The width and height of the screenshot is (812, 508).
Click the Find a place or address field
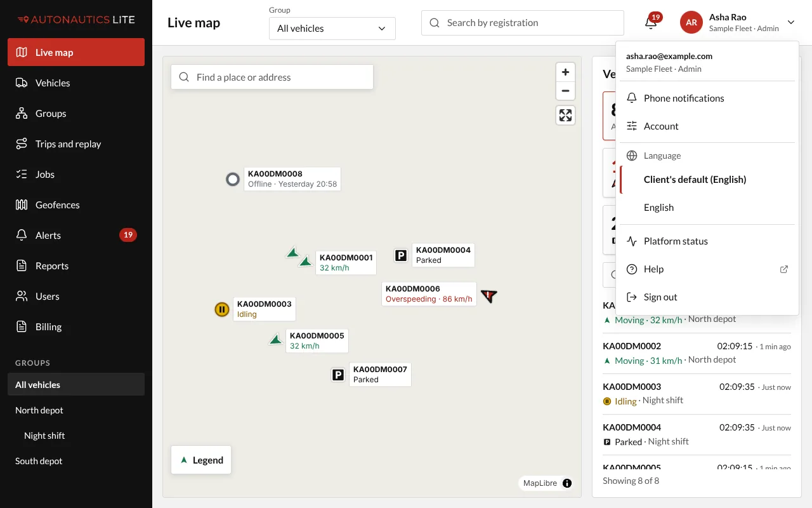272,77
